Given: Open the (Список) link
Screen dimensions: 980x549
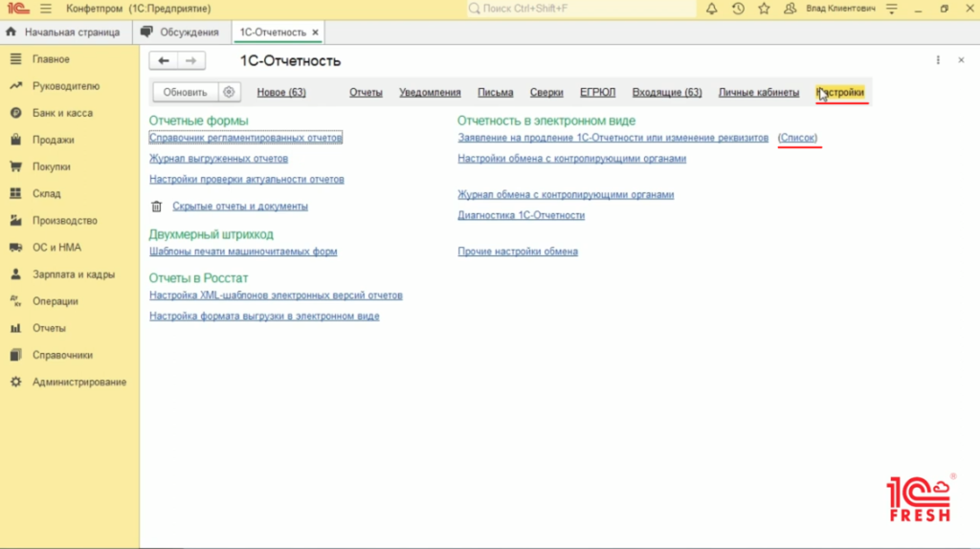Looking at the screenshot, I should 797,138.
